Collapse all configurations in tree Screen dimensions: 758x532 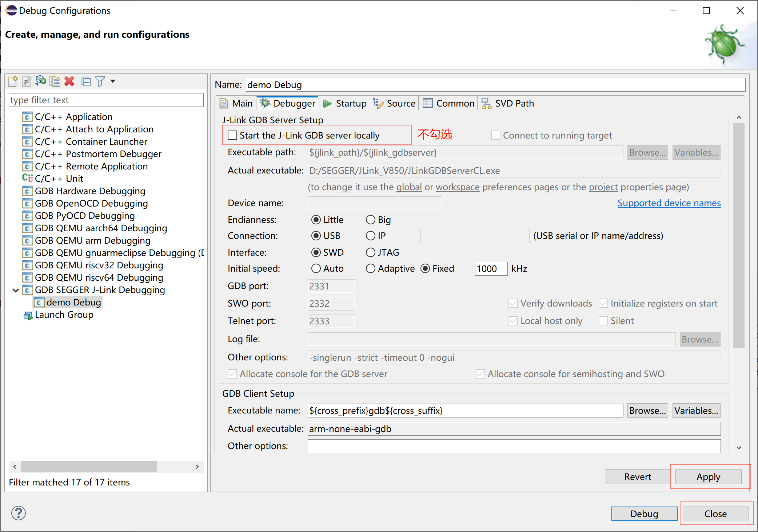tap(86, 81)
